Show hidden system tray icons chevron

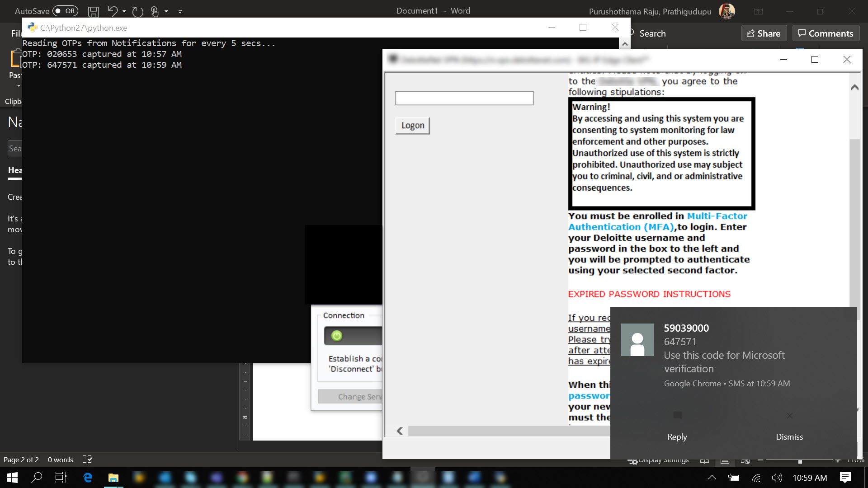(x=712, y=478)
